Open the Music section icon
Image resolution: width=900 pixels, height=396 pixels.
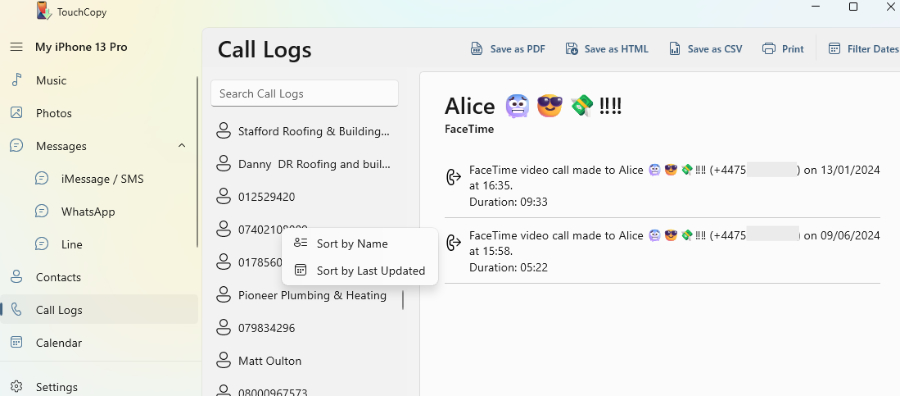pyautogui.click(x=17, y=80)
